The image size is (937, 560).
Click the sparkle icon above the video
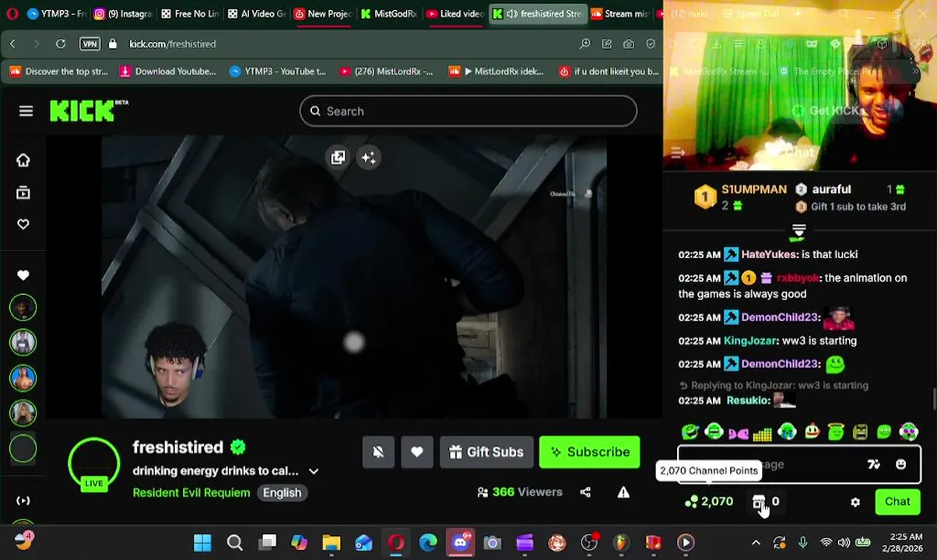pos(368,158)
